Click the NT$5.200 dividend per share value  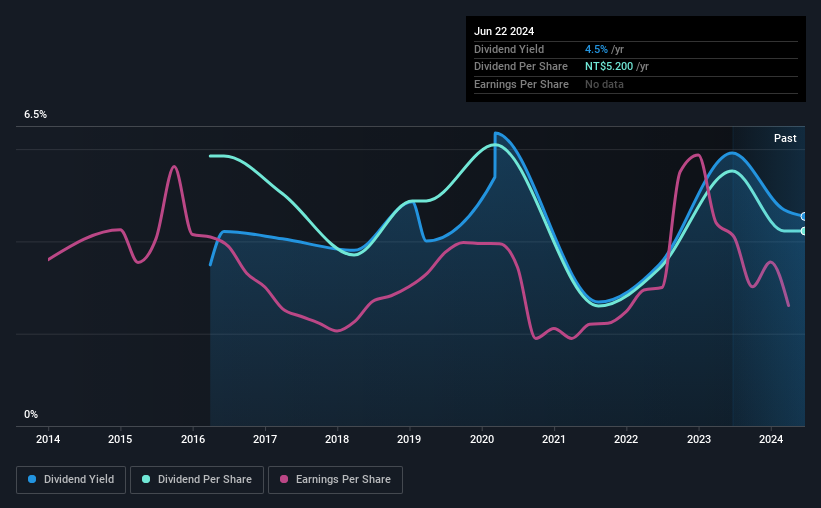609,67
